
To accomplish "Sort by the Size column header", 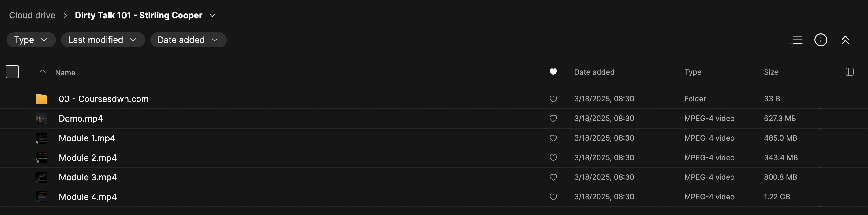I will click(x=771, y=72).
